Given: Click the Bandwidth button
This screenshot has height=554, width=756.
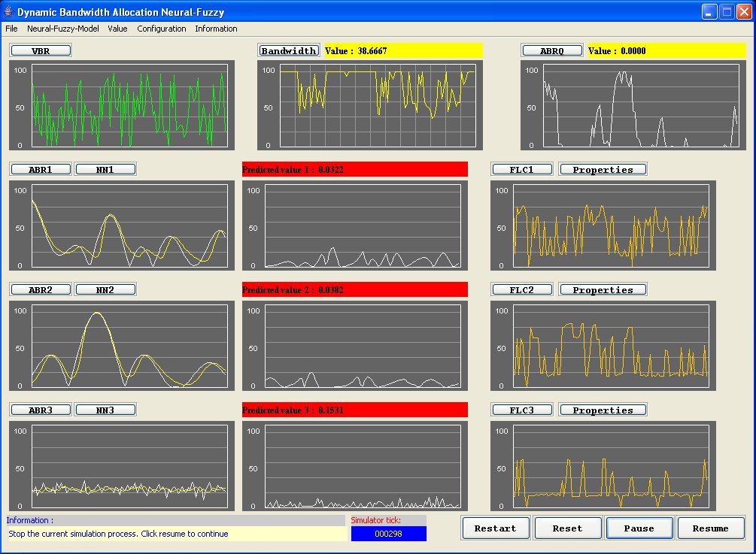Looking at the screenshot, I should [x=289, y=50].
